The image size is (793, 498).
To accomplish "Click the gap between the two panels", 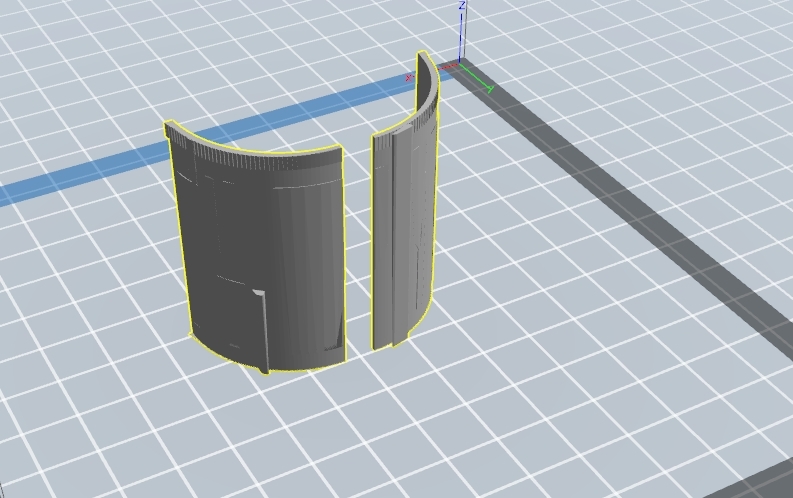I will pos(359,250).
